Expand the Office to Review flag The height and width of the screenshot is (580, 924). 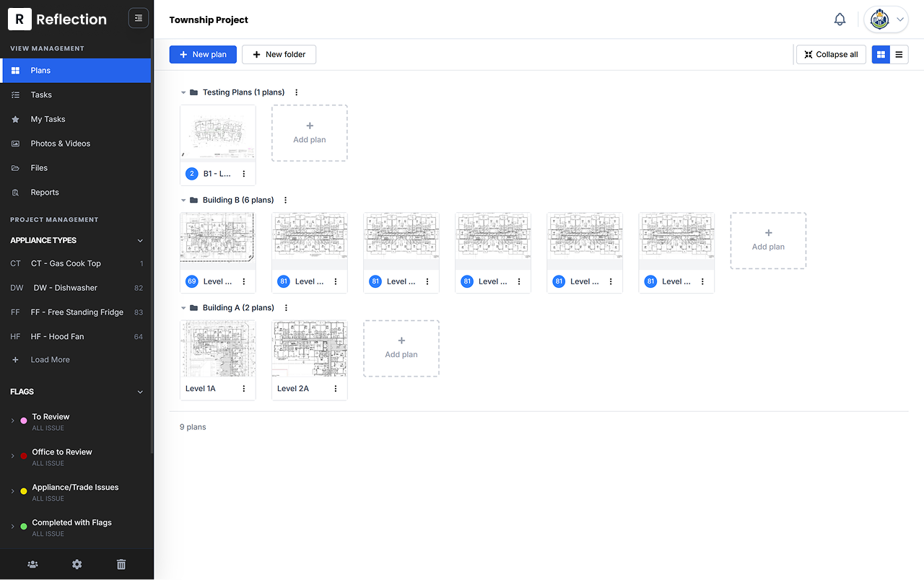pos(13,456)
